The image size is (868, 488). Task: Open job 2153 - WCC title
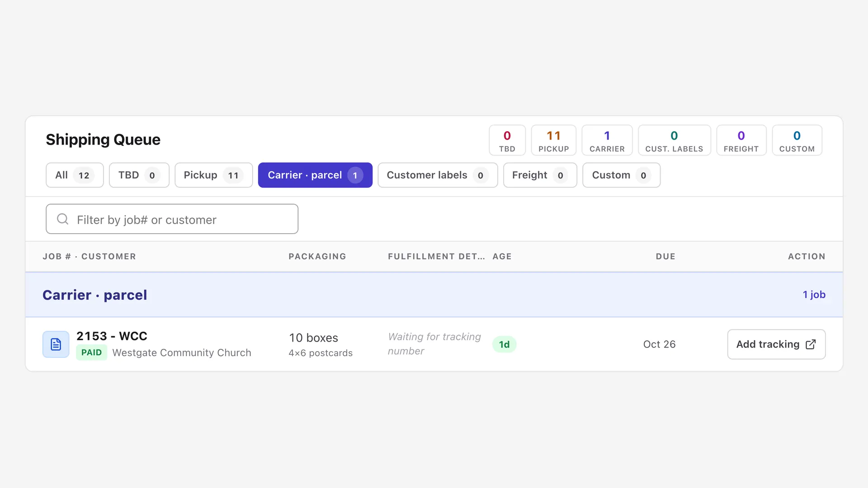[112, 336]
